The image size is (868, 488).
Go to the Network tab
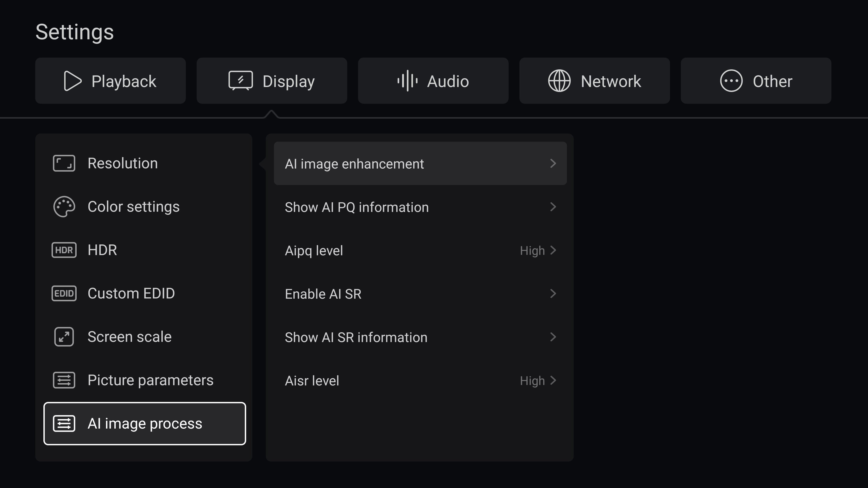tap(595, 81)
